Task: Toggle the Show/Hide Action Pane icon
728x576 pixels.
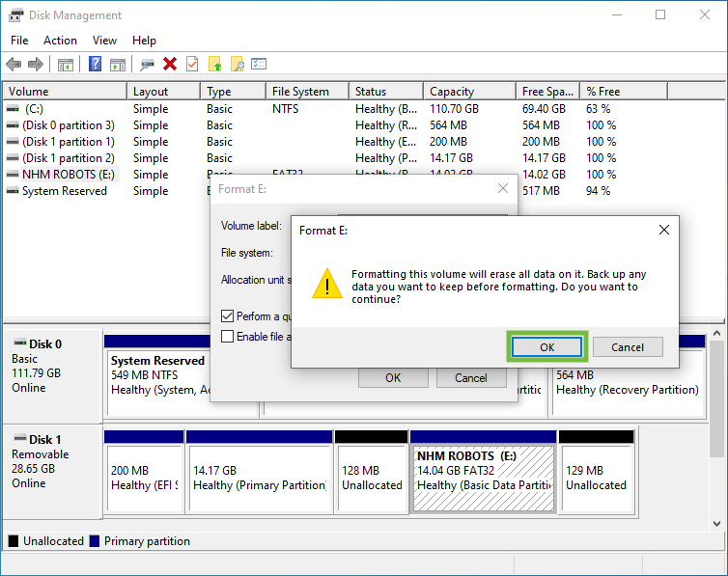Action: point(118,65)
